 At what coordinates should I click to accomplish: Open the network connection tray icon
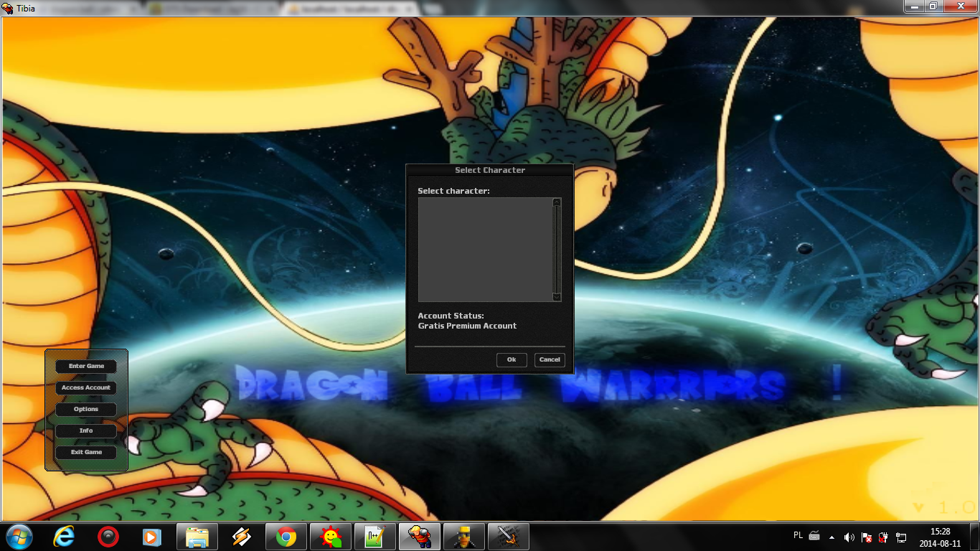[902, 537]
